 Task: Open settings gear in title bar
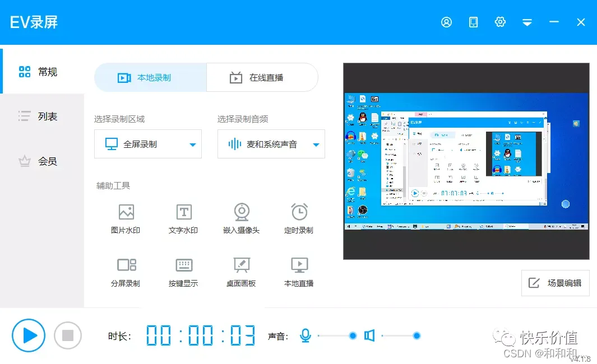(500, 22)
